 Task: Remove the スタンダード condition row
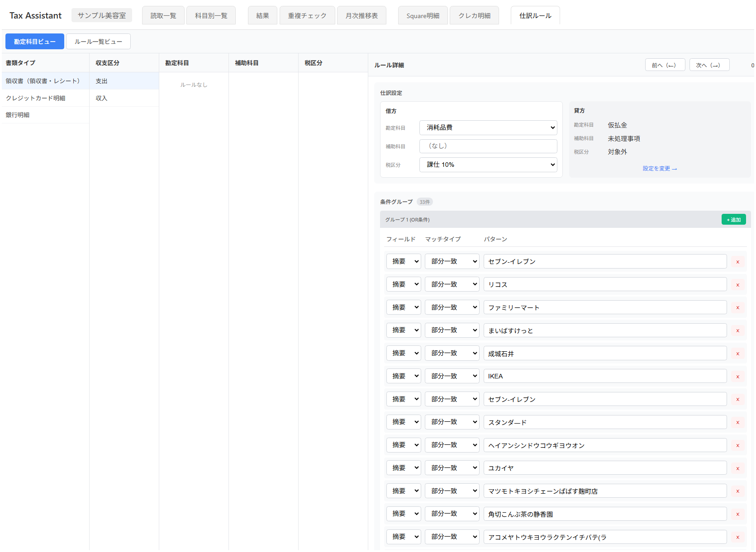(737, 422)
